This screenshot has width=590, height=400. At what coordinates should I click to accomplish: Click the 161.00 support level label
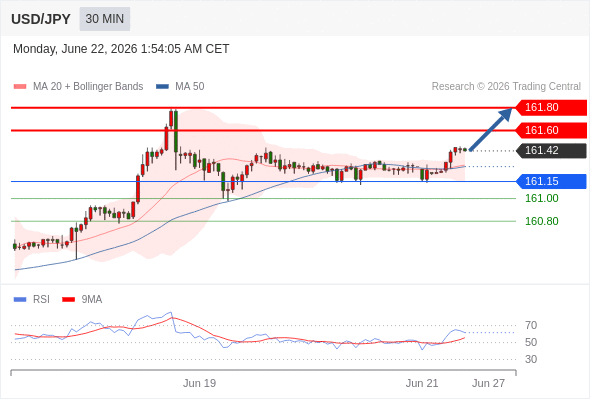point(541,198)
